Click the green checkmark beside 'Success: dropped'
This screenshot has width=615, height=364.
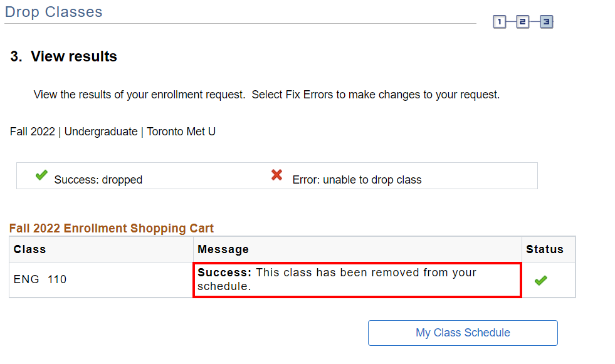point(41,175)
